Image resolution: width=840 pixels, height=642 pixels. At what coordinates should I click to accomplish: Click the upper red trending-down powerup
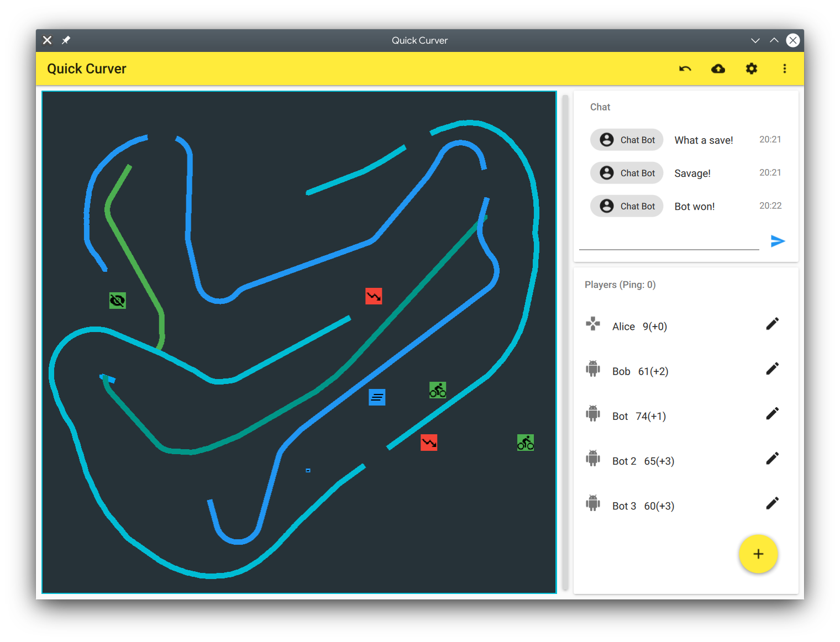click(374, 296)
